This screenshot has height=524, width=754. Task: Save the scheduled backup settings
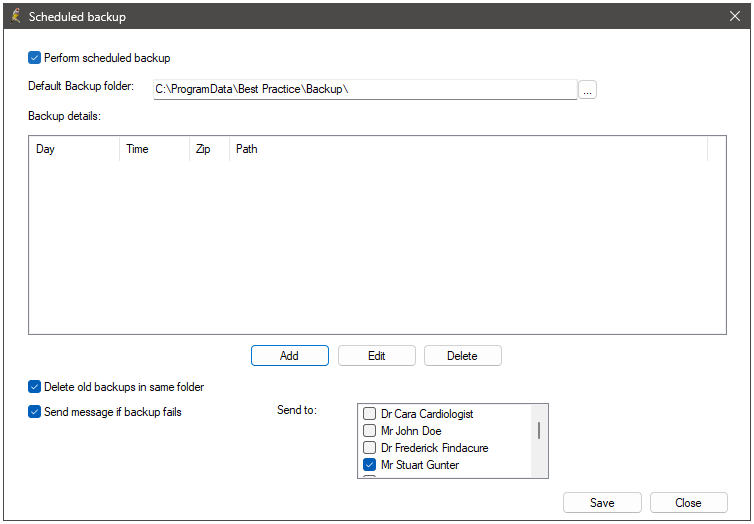[x=602, y=503]
